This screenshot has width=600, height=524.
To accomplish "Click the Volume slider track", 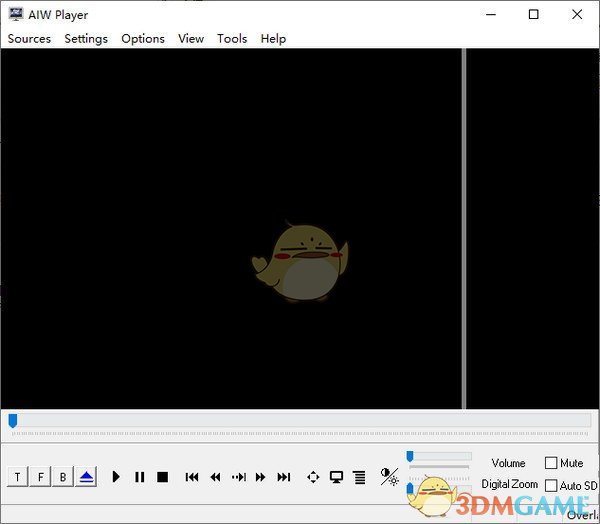I will (x=440, y=457).
